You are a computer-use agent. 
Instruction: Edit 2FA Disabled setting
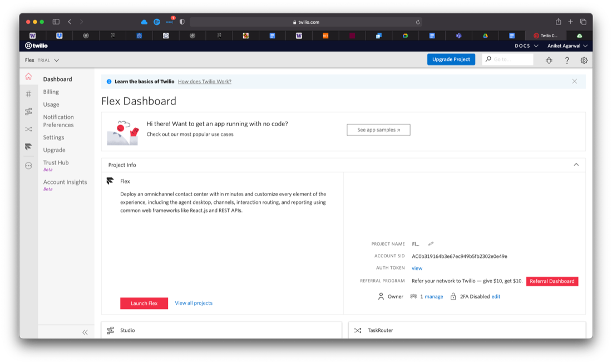[496, 297]
